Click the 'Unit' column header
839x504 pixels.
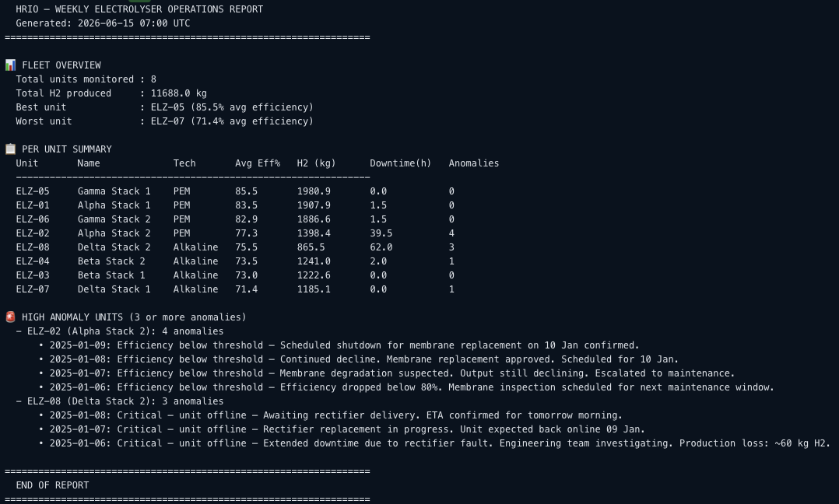coord(26,163)
